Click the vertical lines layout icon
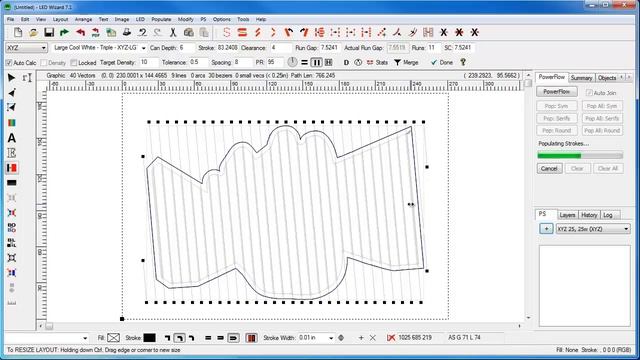640x360 pixels. [x=316, y=62]
